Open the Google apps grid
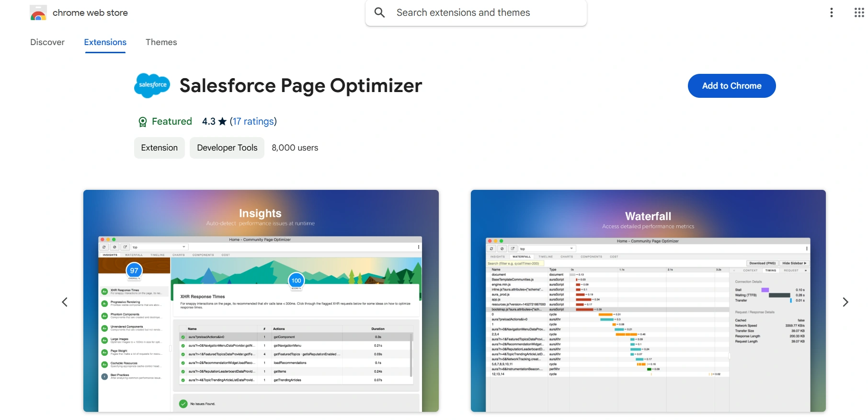This screenshot has height=420, width=868. 859,12
